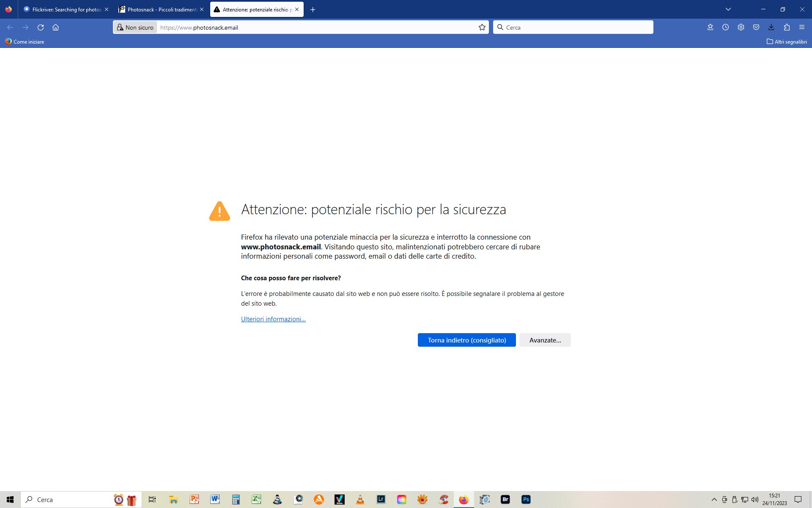This screenshot has width=812, height=508.
Task: Open the bookmarks menu toolbar icon
Action: click(x=710, y=27)
